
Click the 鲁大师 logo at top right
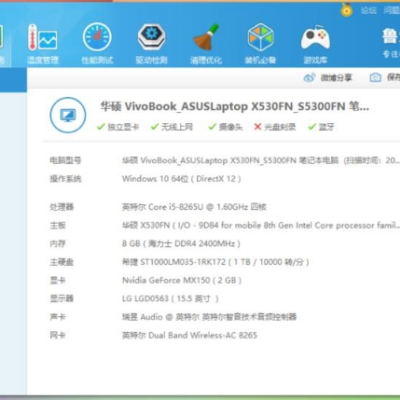391,36
